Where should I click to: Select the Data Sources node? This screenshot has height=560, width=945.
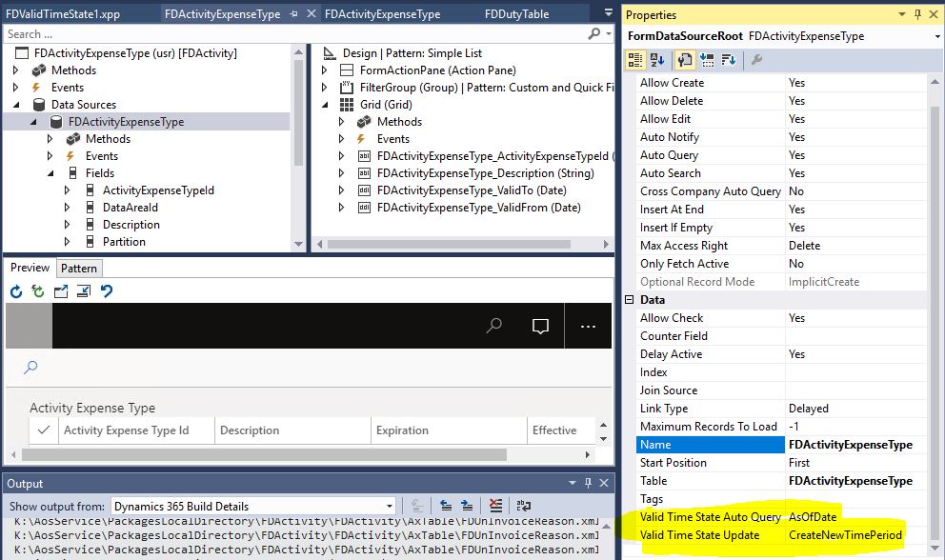point(83,104)
